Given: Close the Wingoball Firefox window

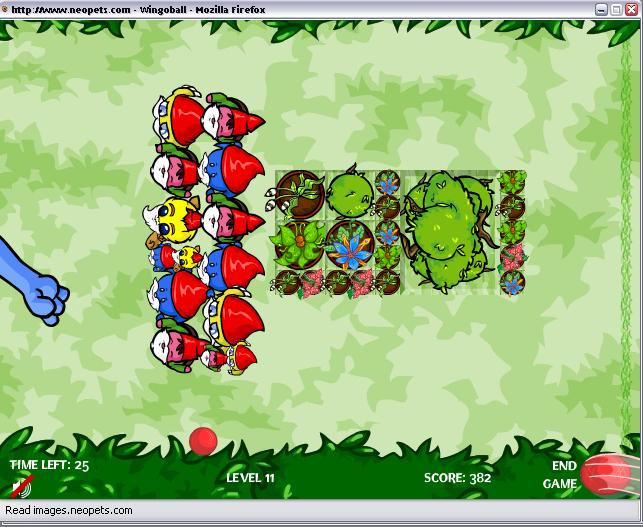Looking at the screenshot, I should coord(631,9).
